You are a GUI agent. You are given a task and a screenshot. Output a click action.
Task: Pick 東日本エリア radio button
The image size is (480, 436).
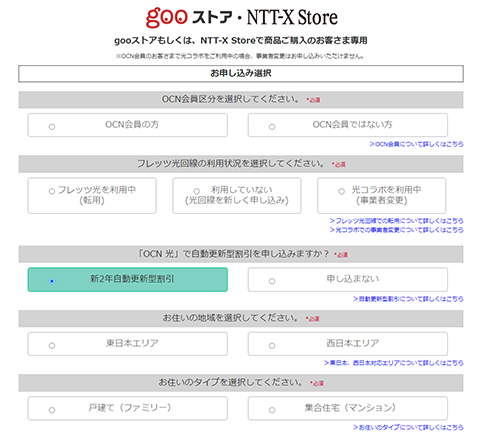(x=52, y=345)
